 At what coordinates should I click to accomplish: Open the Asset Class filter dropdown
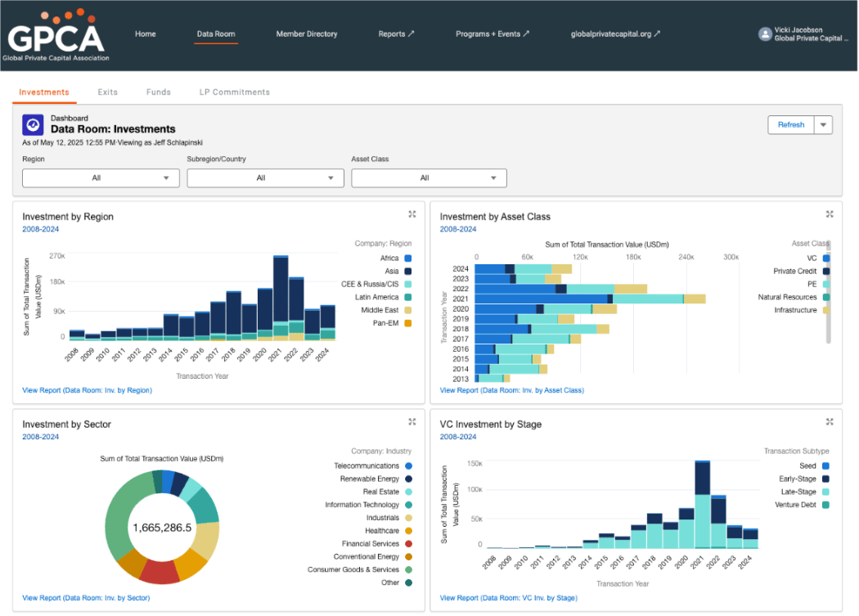pos(429,178)
